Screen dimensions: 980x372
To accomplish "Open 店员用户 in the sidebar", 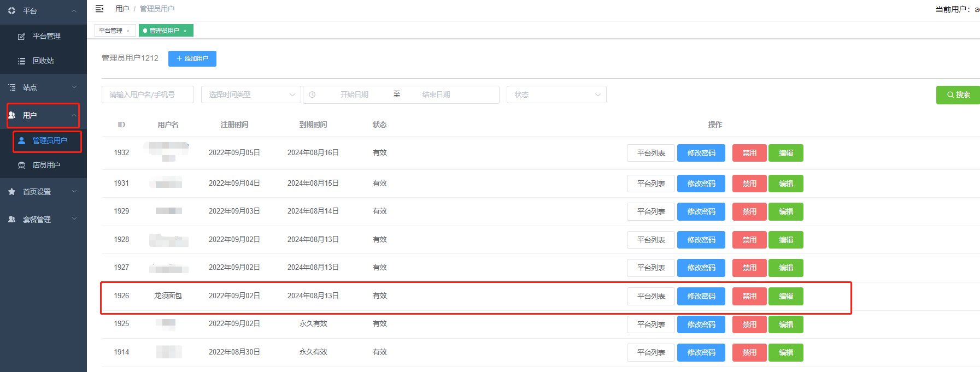I will point(46,165).
